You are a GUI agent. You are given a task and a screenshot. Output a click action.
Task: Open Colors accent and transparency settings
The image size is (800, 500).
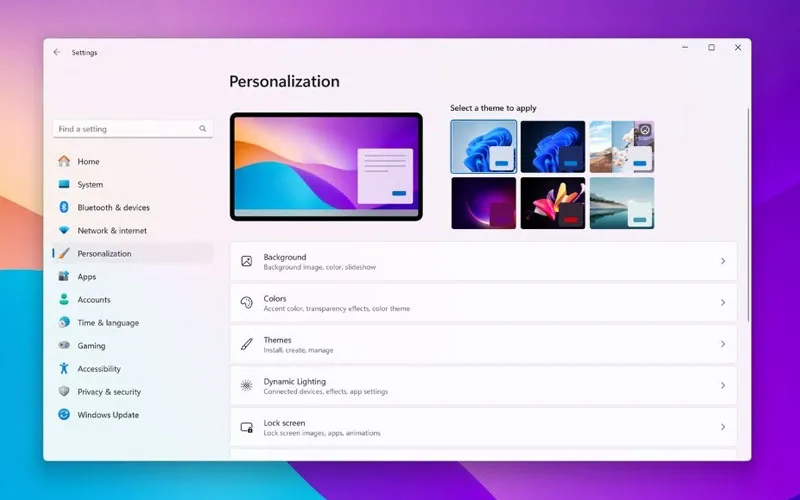tap(483, 303)
